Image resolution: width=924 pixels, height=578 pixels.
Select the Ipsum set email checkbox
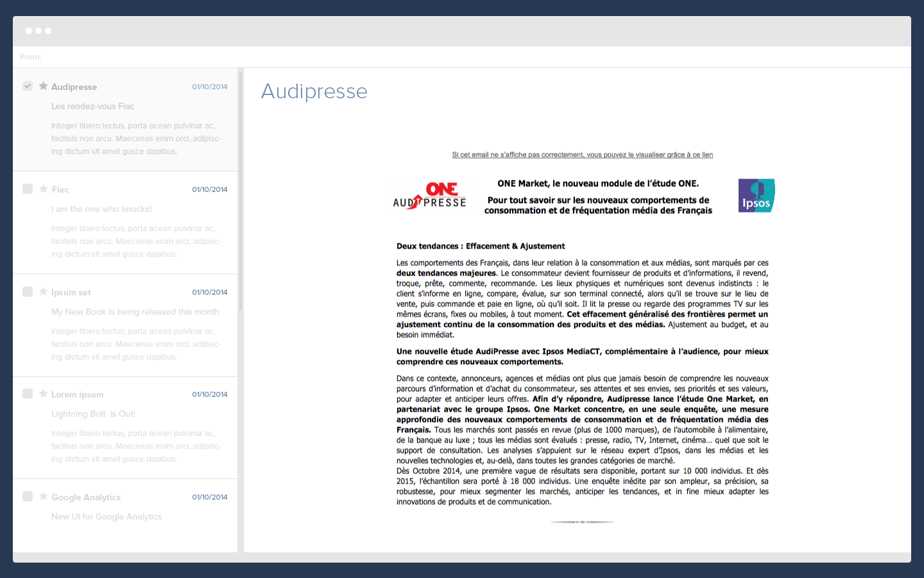coord(28,292)
